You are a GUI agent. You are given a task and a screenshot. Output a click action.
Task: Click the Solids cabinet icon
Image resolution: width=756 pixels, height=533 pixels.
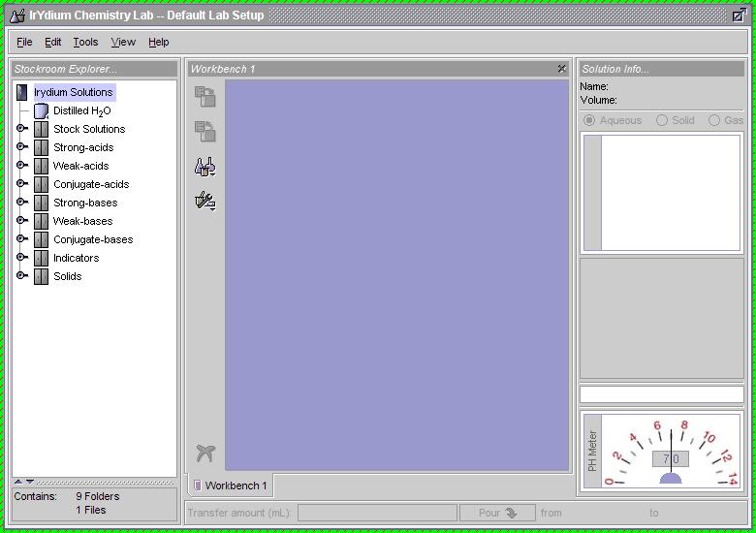click(x=41, y=276)
